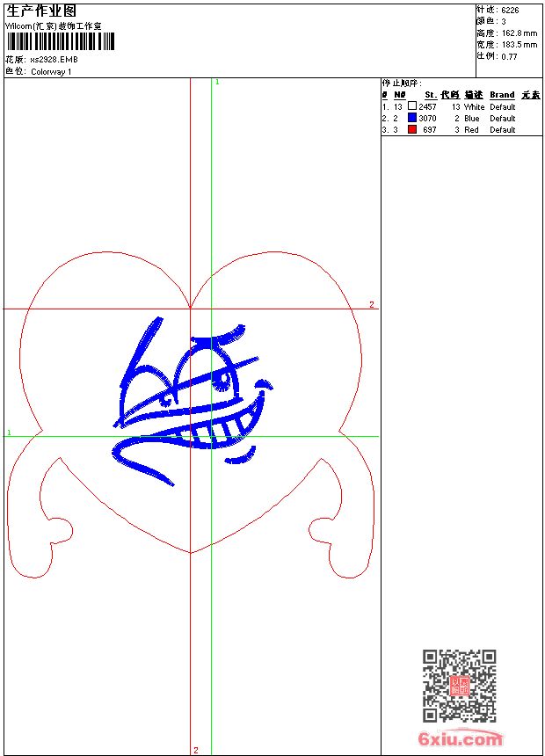The width and height of the screenshot is (545, 756).
Task: Click the height value 162.8 mm
Action: click(520, 33)
